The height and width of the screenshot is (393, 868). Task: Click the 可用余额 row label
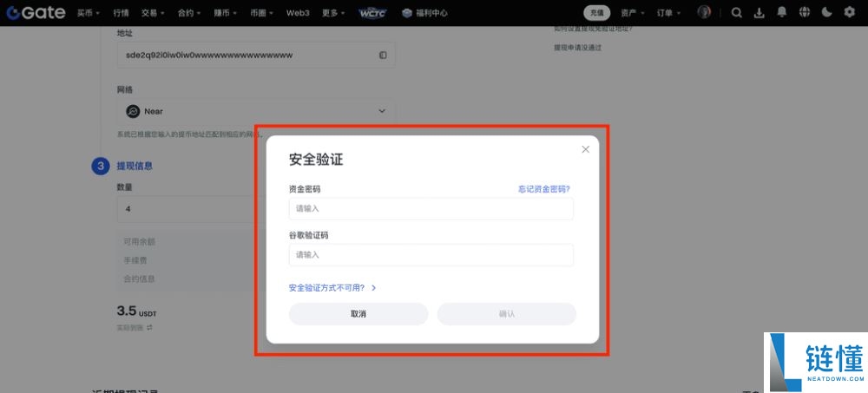(140, 242)
